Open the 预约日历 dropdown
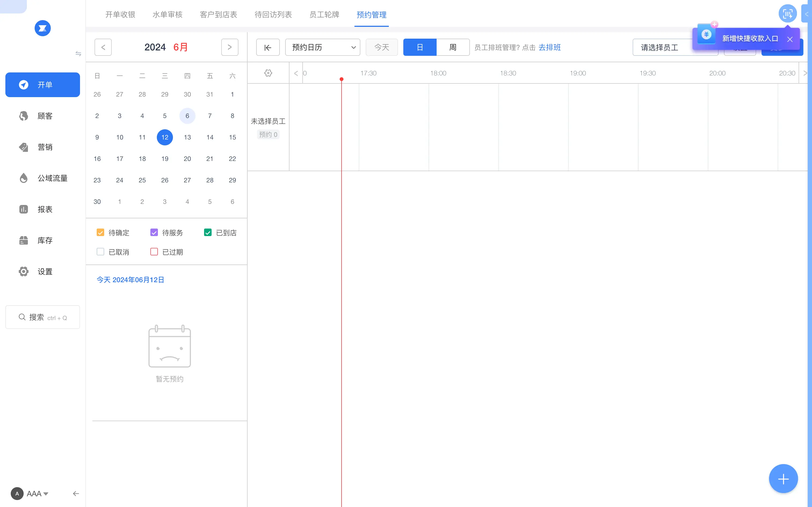The height and width of the screenshot is (507, 812). pos(322,47)
